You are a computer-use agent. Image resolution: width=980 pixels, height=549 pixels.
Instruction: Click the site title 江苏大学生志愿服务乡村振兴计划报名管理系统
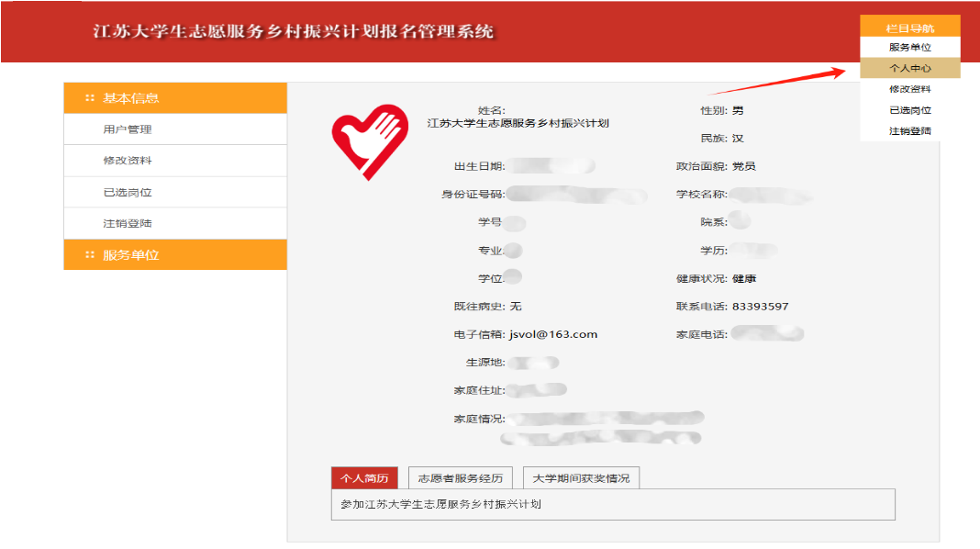pyautogui.click(x=293, y=31)
